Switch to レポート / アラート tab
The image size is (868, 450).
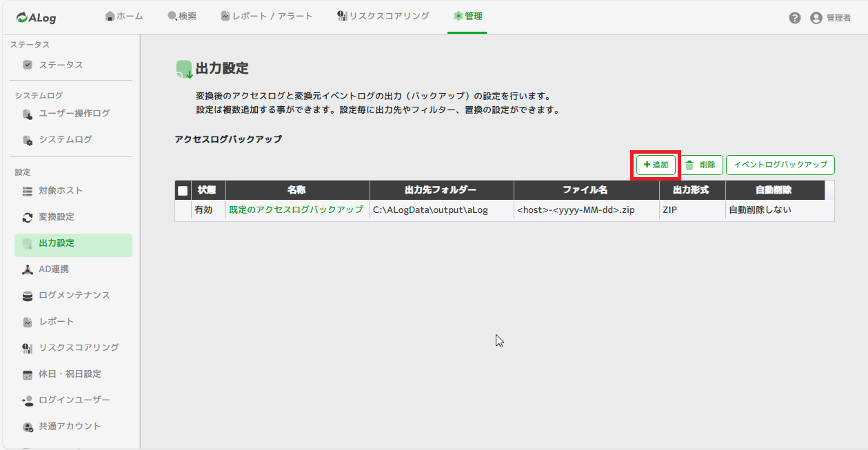(x=267, y=16)
